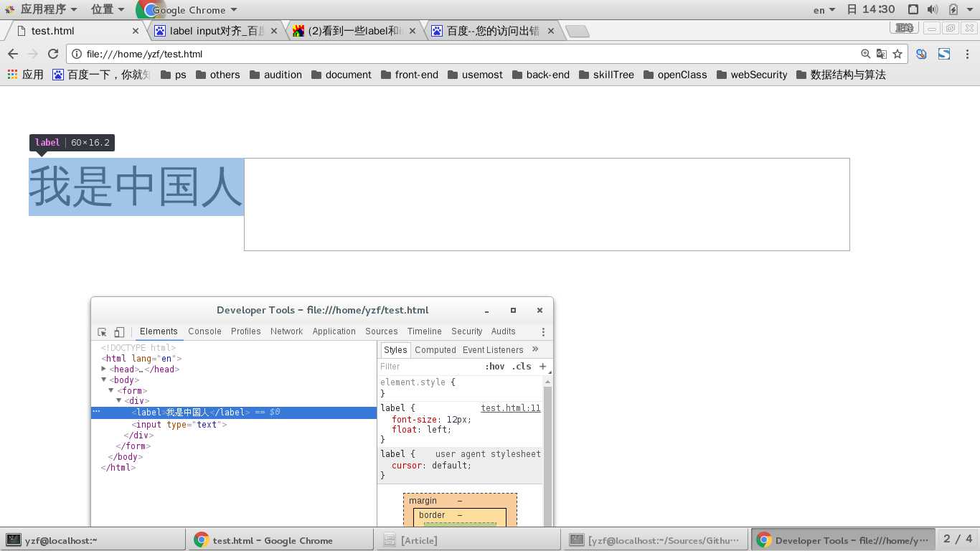Image resolution: width=980 pixels, height=551 pixels.
Task: Click the new tab button
Action: (x=578, y=31)
